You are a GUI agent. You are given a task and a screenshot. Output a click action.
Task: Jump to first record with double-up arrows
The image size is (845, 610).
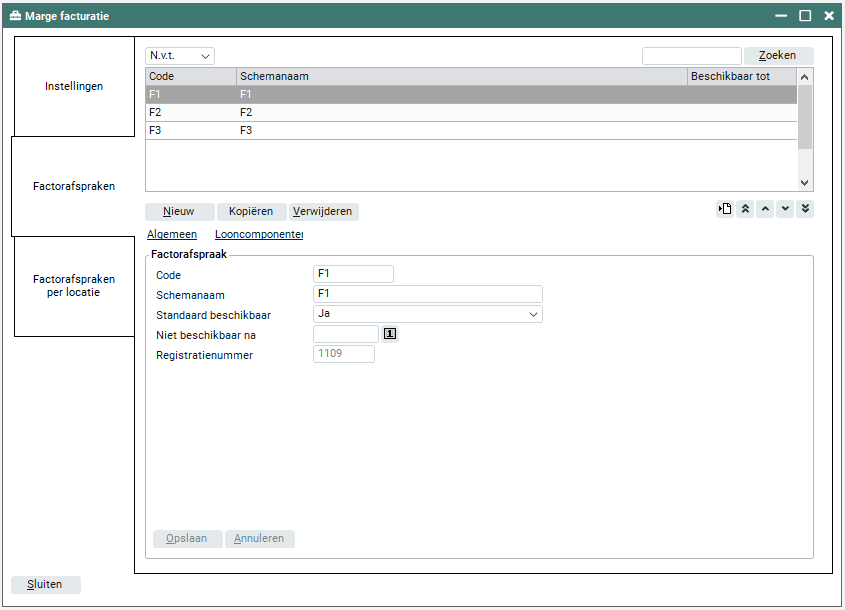(745, 209)
